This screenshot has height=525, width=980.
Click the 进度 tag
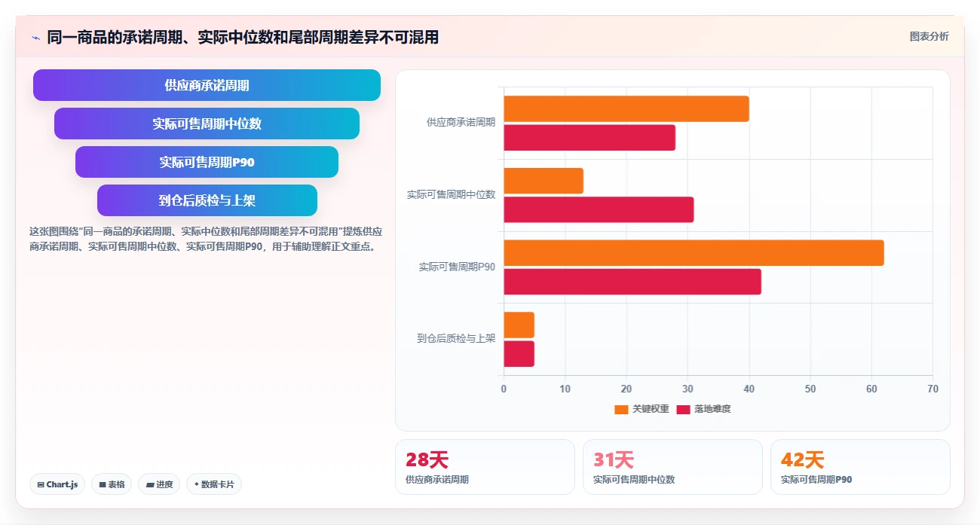pyautogui.click(x=159, y=484)
